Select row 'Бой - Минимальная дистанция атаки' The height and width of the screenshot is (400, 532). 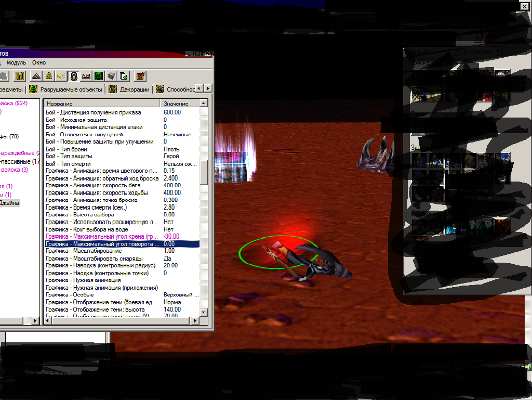point(122,127)
